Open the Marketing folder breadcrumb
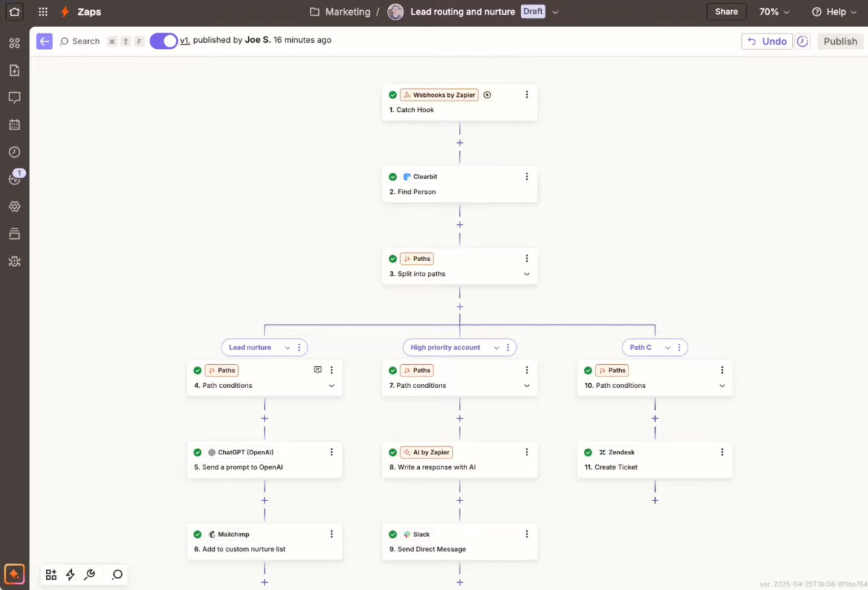This screenshot has width=868, height=590. pos(347,12)
